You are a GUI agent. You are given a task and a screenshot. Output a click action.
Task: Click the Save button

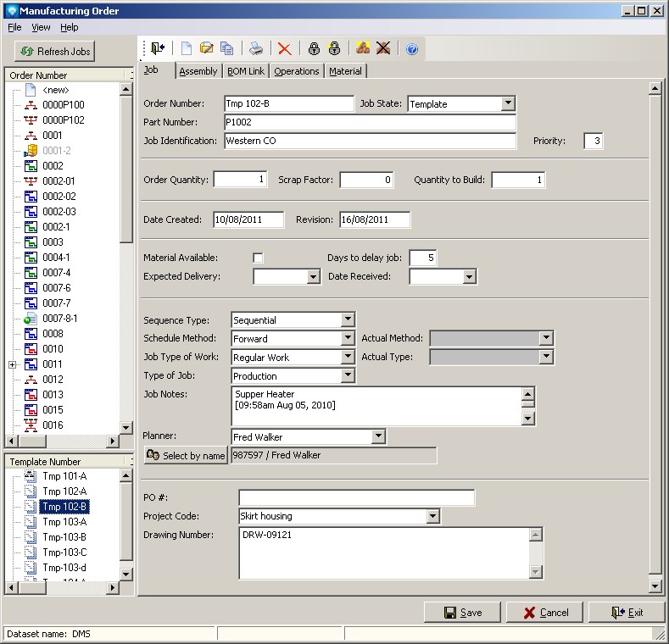click(463, 613)
